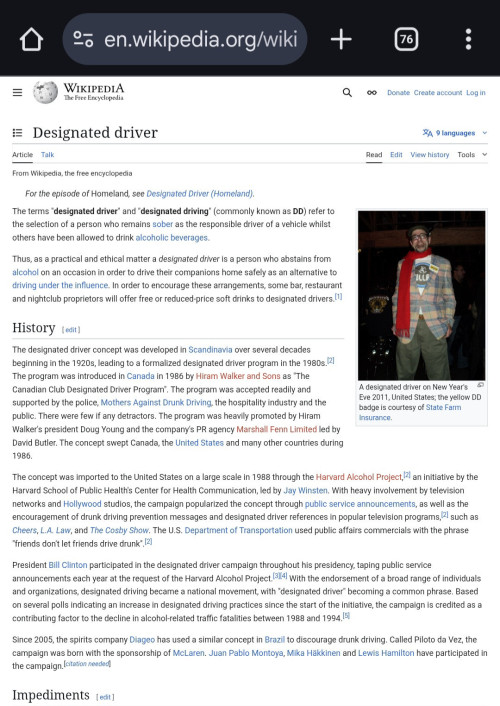The width and height of the screenshot is (500, 706).
Task: Tap the en.wikipedia.org address bar
Action: pyautogui.click(x=185, y=39)
